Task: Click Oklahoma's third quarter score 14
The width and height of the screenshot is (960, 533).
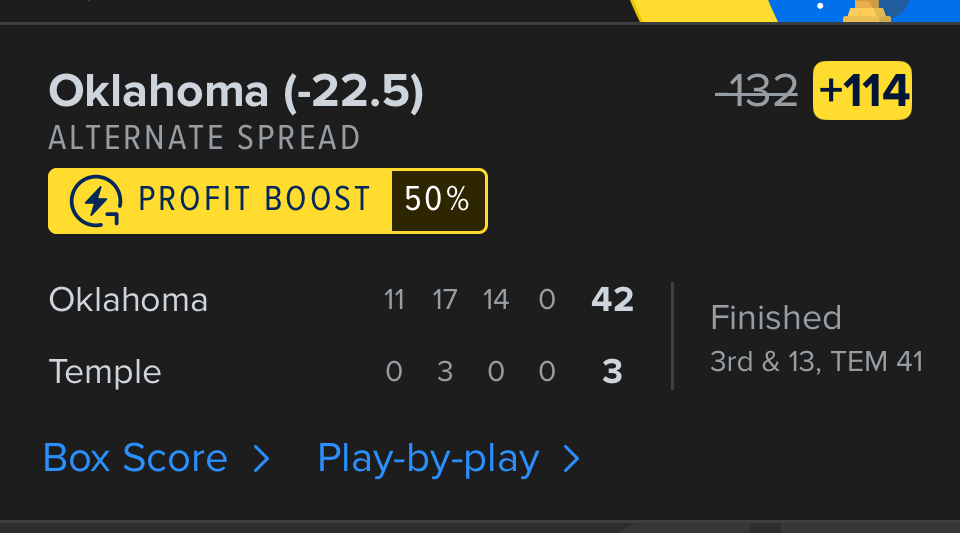Action: tap(495, 300)
